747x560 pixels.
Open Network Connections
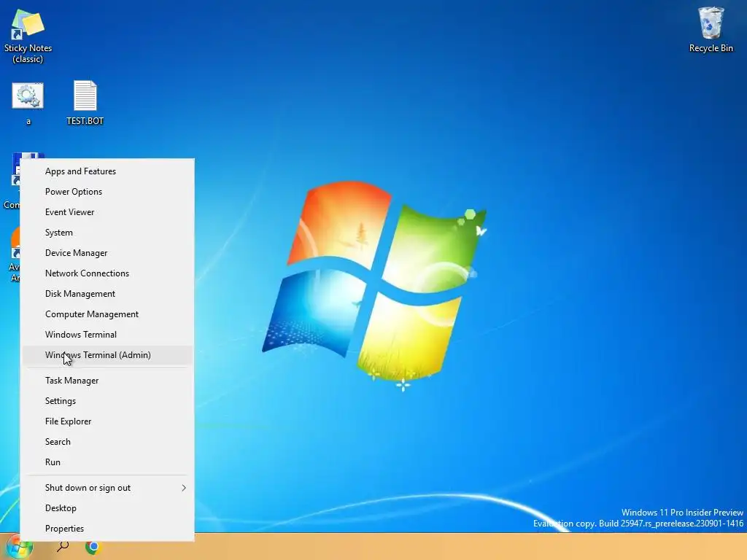108,274
